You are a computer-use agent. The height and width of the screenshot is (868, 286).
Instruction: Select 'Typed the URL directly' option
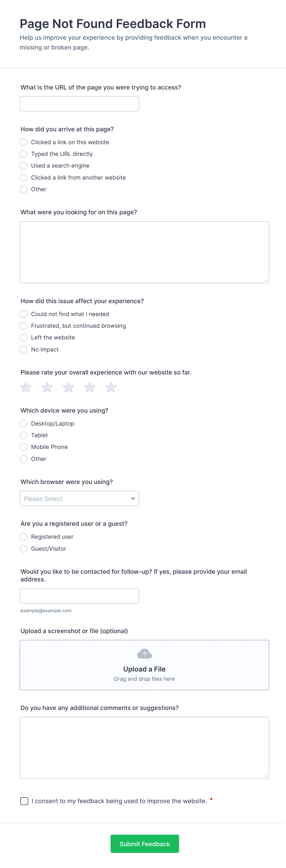click(x=24, y=154)
